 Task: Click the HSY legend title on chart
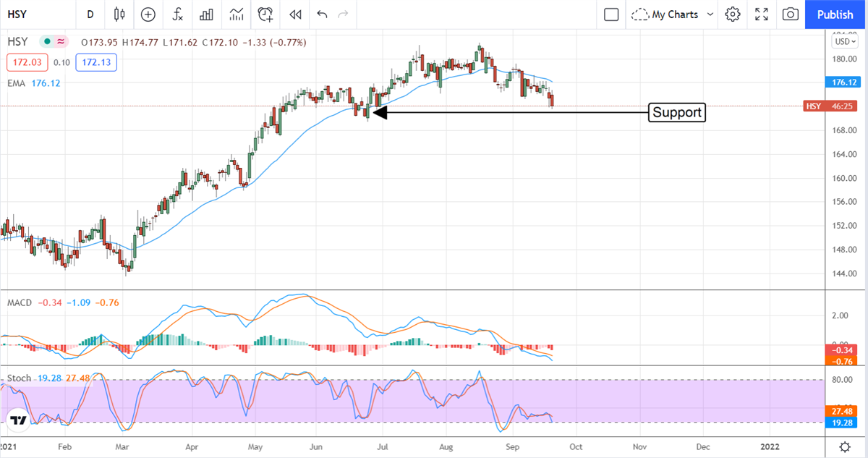(x=17, y=42)
